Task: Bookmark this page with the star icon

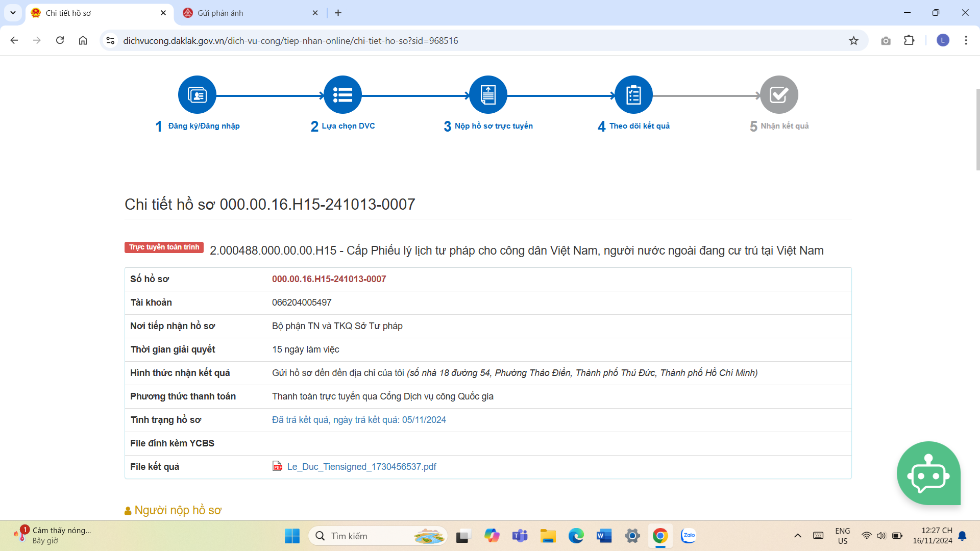Action: coord(853,41)
